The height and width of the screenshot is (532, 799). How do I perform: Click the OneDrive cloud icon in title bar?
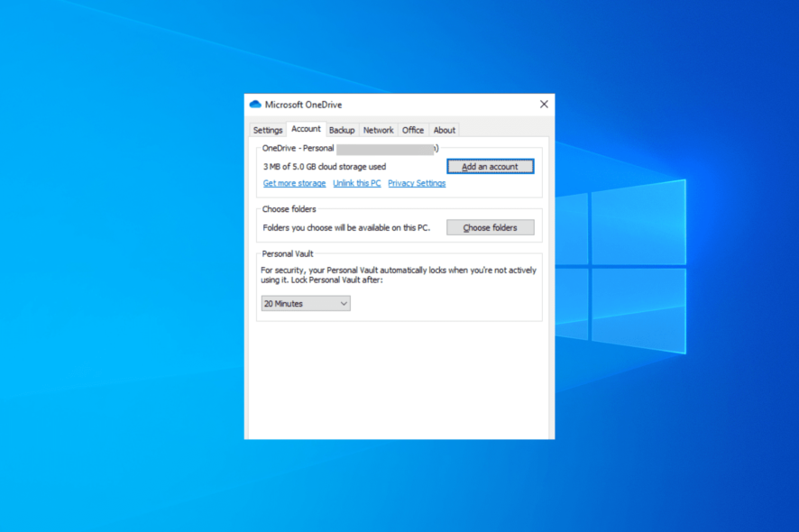tap(255, 105)
